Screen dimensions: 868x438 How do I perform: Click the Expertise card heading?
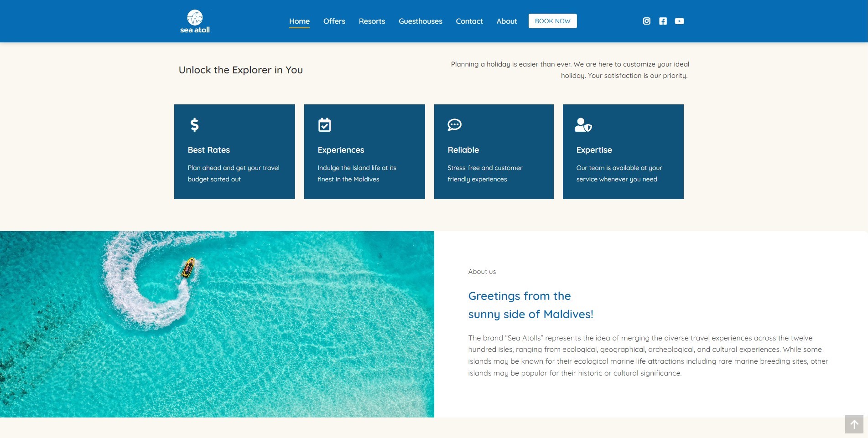pyautogui.click(x=594, y=150)
